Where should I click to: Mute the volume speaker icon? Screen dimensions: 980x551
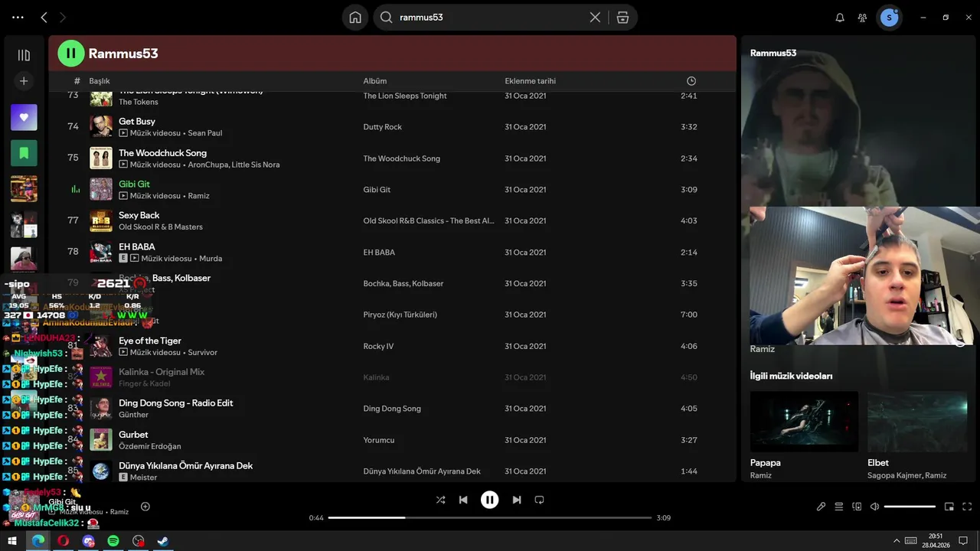point(874,507)
